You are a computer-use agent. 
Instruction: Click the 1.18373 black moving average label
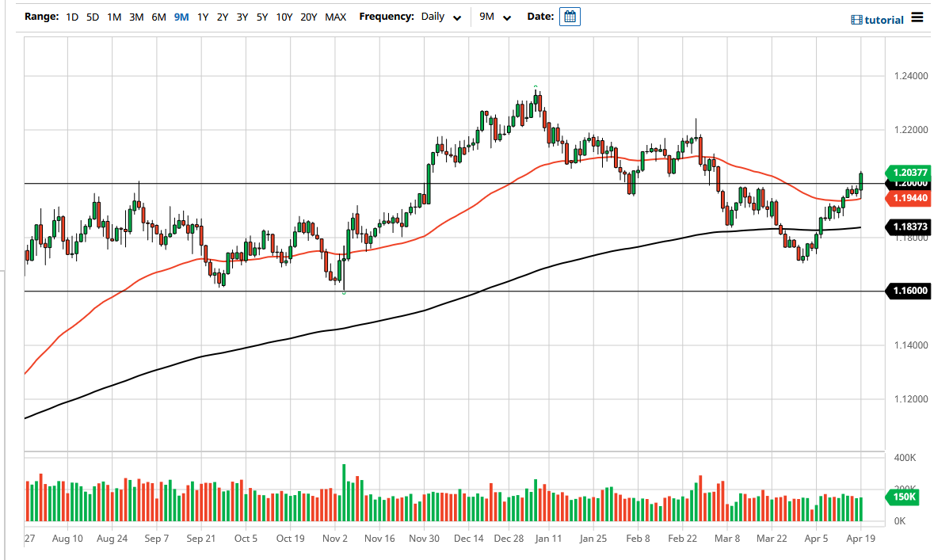click(907, 227)
